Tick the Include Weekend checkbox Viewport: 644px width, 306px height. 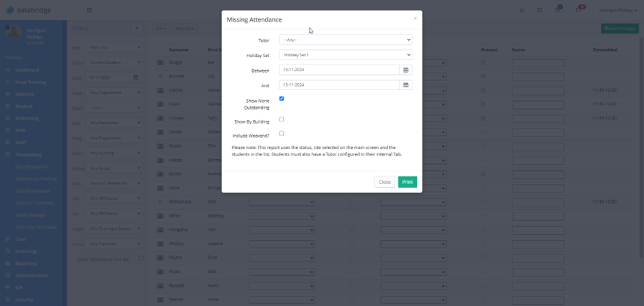(x=282, y=133)
